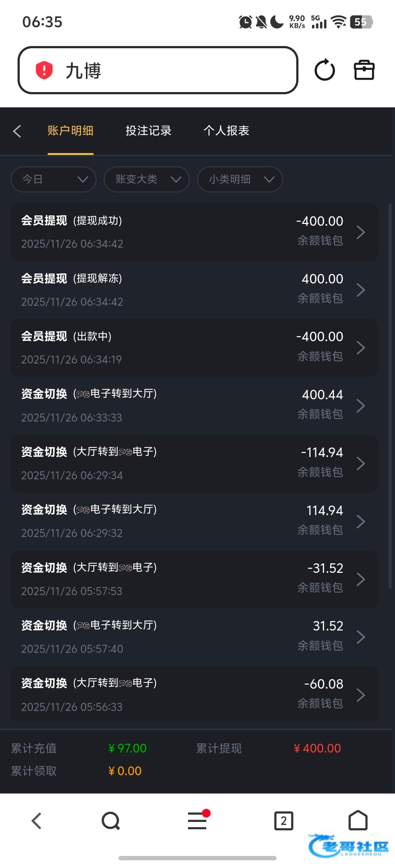Expand the 小类明细 filter dropdown
395x868 pixels.
click(240, 179)
